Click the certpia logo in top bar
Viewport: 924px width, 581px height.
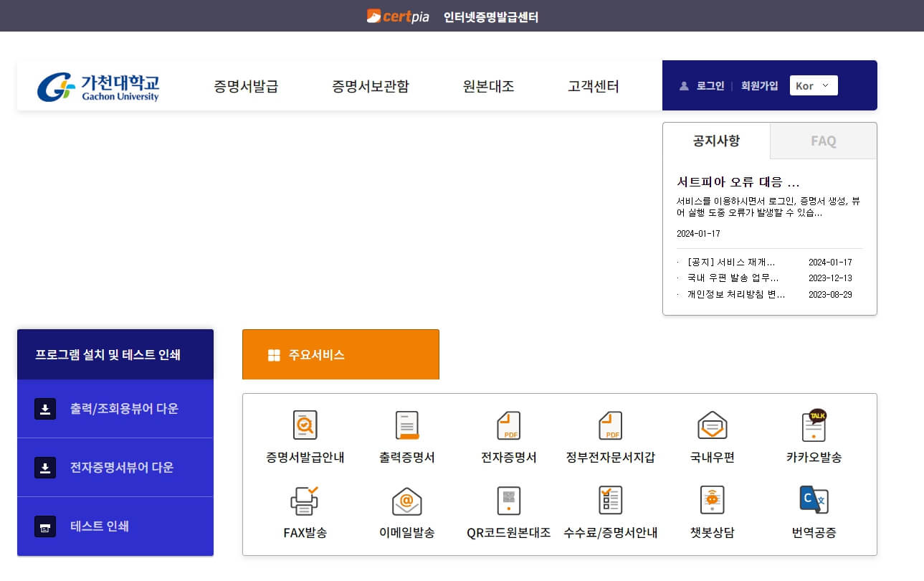(x=398, y=16)
